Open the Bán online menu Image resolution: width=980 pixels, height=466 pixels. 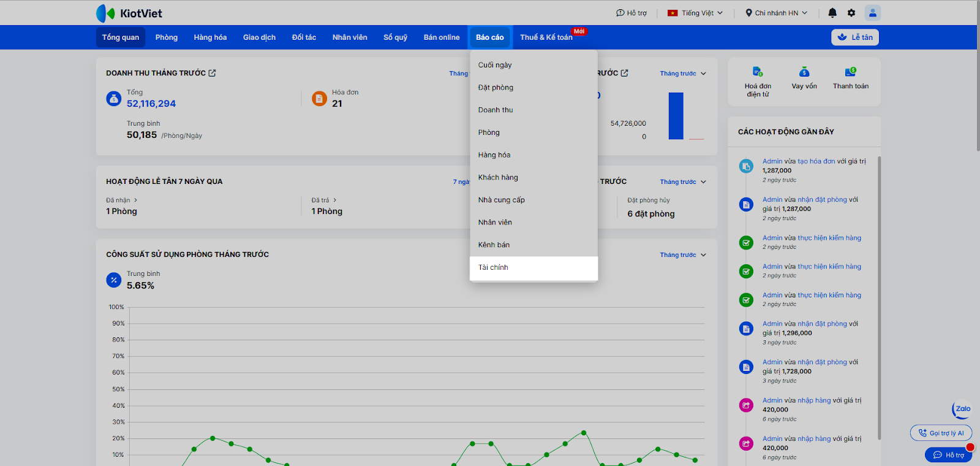click(x=442, y=37)
